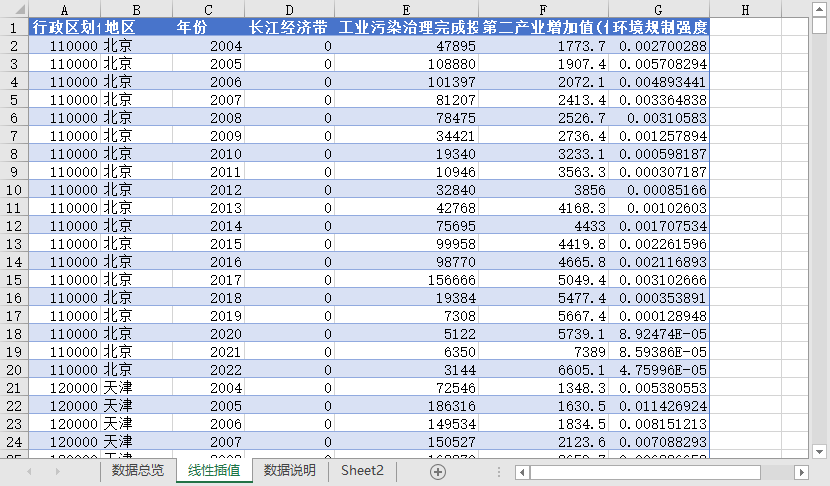Click cell with value 156666

[407, 280]
